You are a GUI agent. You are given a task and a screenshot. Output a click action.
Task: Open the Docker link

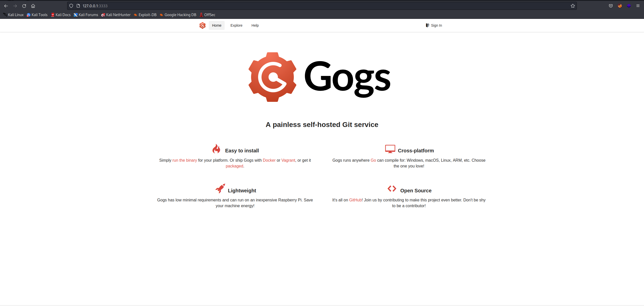click(269, 160)
